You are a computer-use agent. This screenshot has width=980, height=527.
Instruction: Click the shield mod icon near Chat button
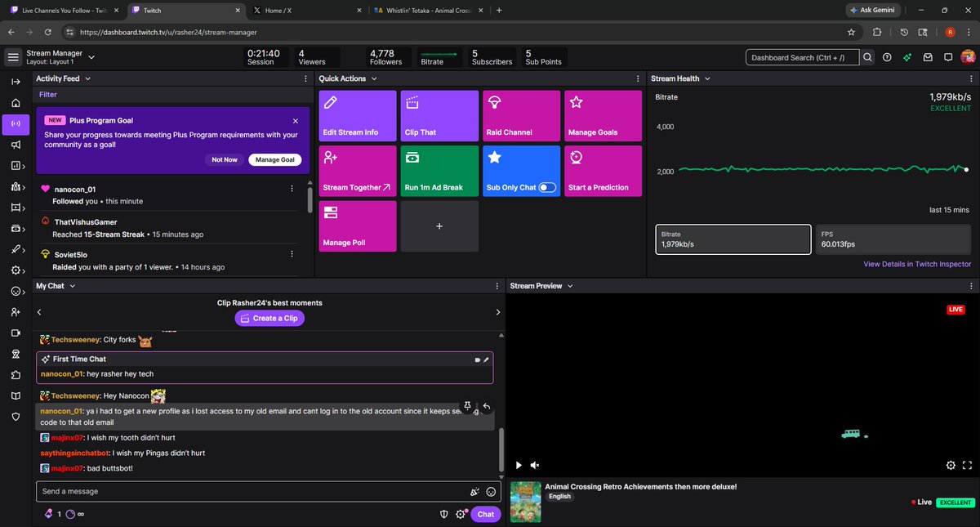pos(444,514)
